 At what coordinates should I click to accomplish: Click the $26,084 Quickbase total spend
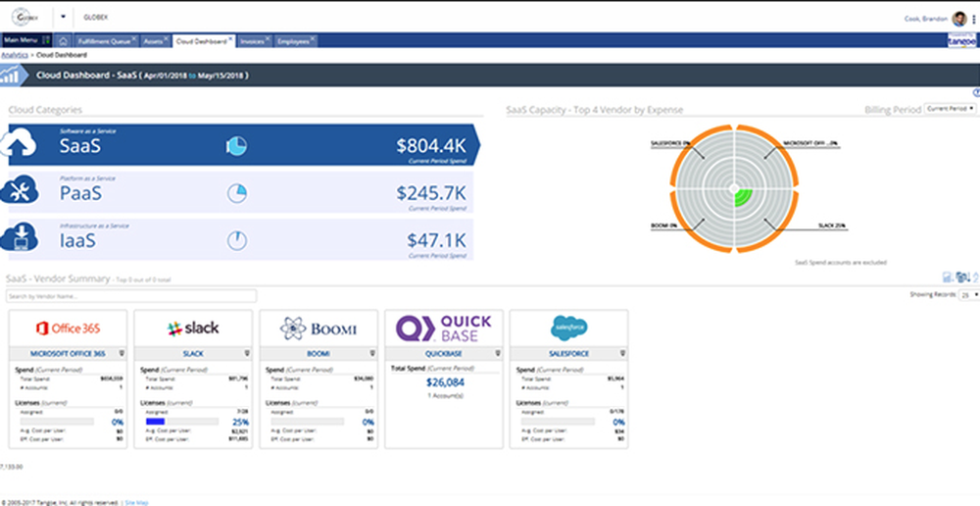coord(443,382)
